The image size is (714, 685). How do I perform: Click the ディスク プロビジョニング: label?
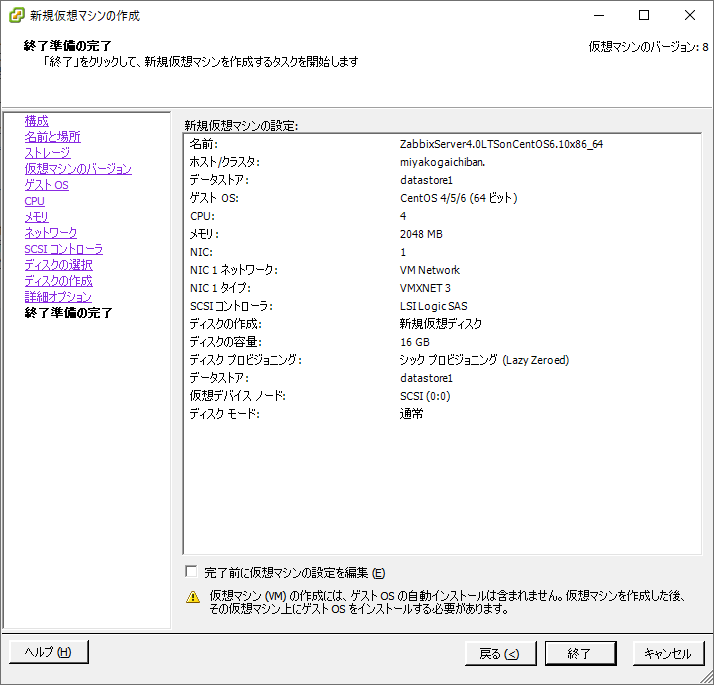(x=245, y=360)
